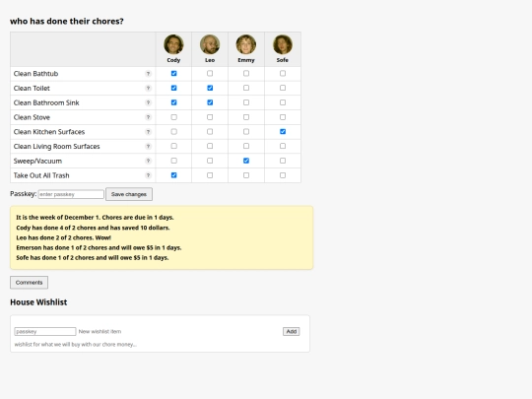Select the Clean Bathtub chore label
532x399 pixels.
point(36,74)
